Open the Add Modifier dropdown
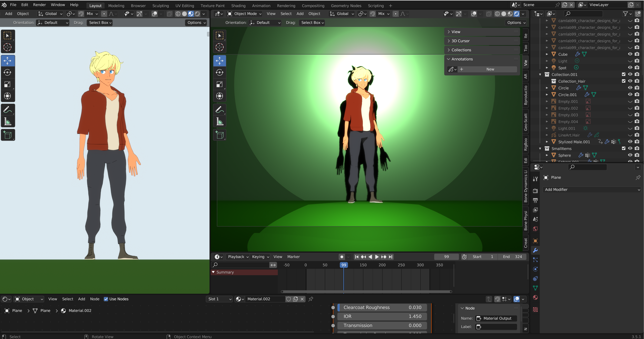The image size is (644, 339). tap(592, 190)
